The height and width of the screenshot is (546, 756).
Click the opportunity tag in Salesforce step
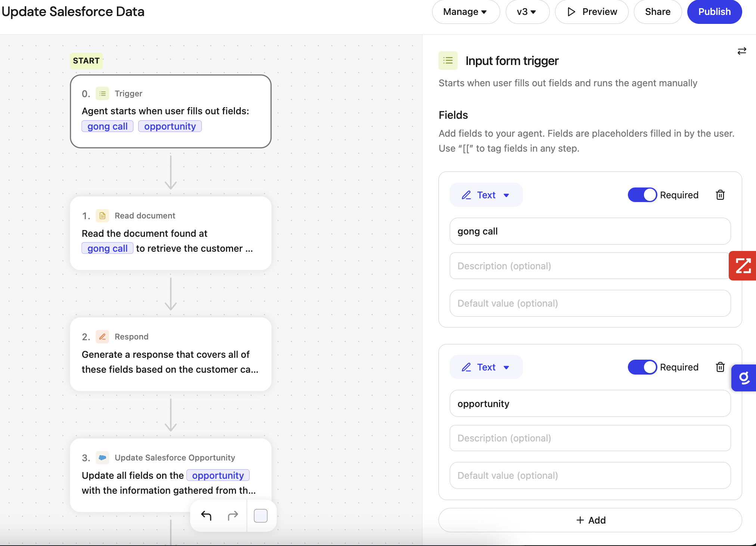coord(218,475)
